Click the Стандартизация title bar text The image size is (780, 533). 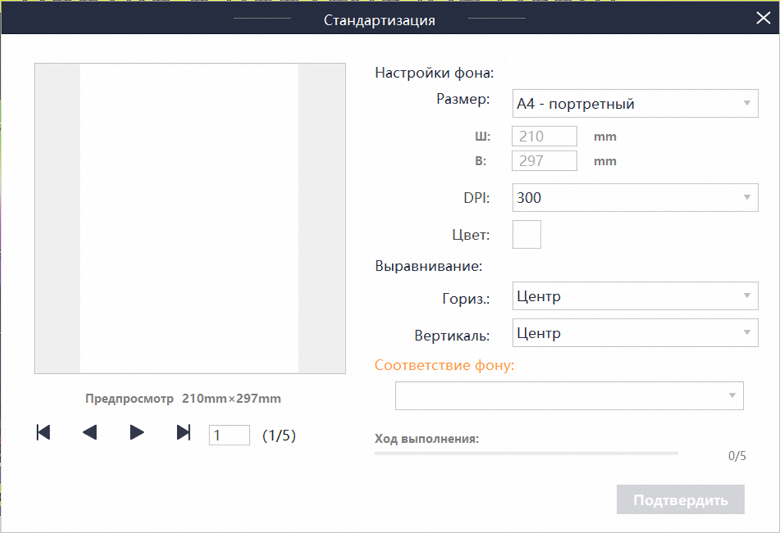(x=379, y=19)
